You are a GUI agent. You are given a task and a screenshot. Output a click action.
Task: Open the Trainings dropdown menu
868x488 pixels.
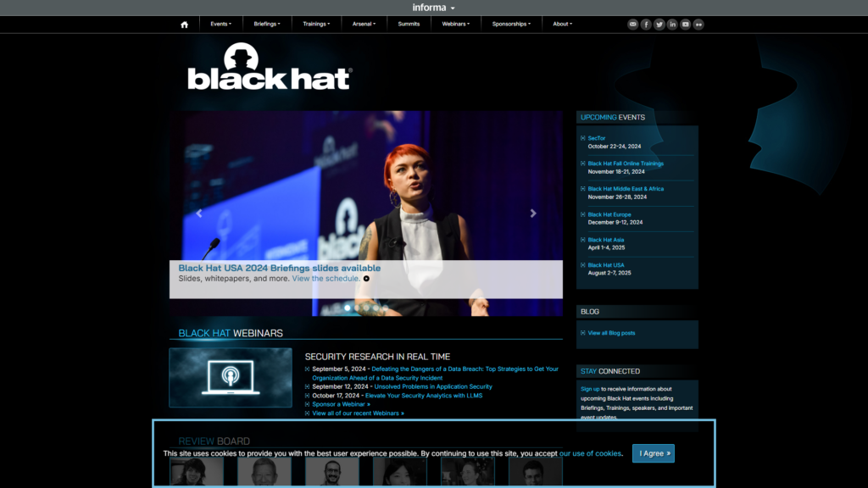point(316,24)
